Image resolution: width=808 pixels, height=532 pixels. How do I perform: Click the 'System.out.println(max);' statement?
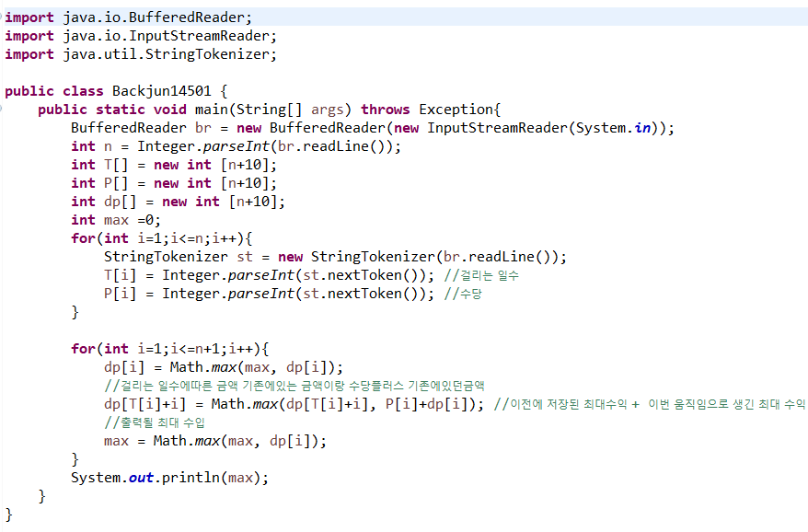(x=170, y=478)
